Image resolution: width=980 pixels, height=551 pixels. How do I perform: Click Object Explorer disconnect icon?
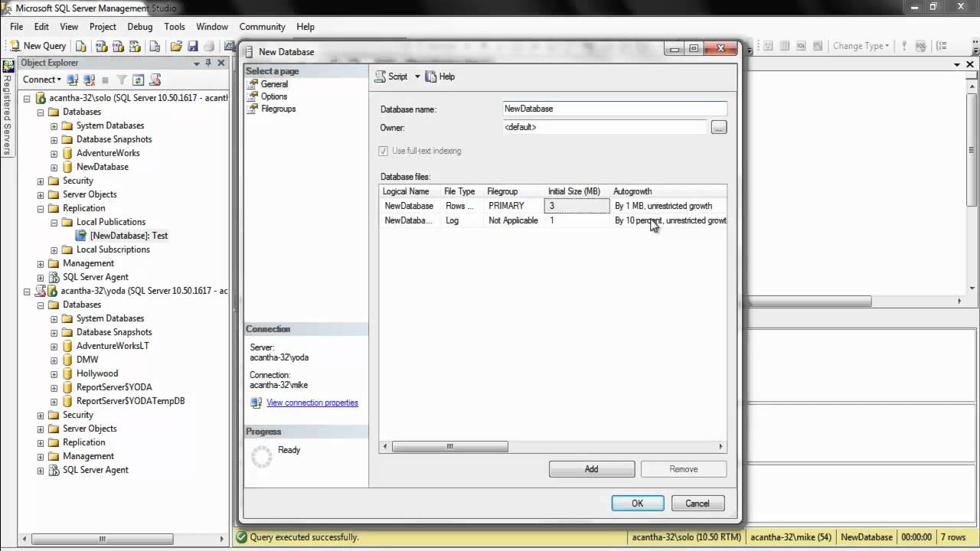point(89,80)
